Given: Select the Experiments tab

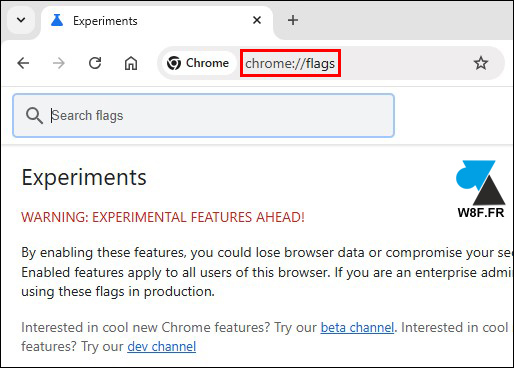Looking at the screenshot, I should click(x=157, y=21).
